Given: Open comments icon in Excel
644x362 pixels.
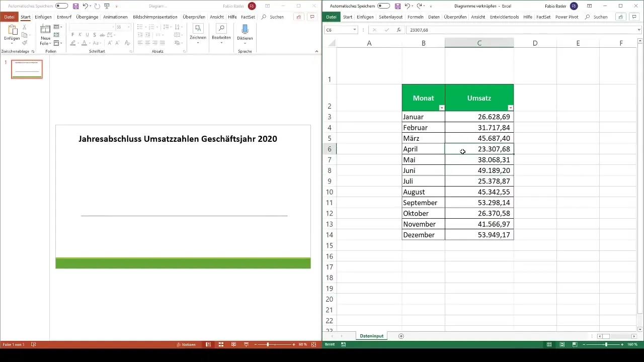Looking at the screenshot, I should (x=634, y=17).
